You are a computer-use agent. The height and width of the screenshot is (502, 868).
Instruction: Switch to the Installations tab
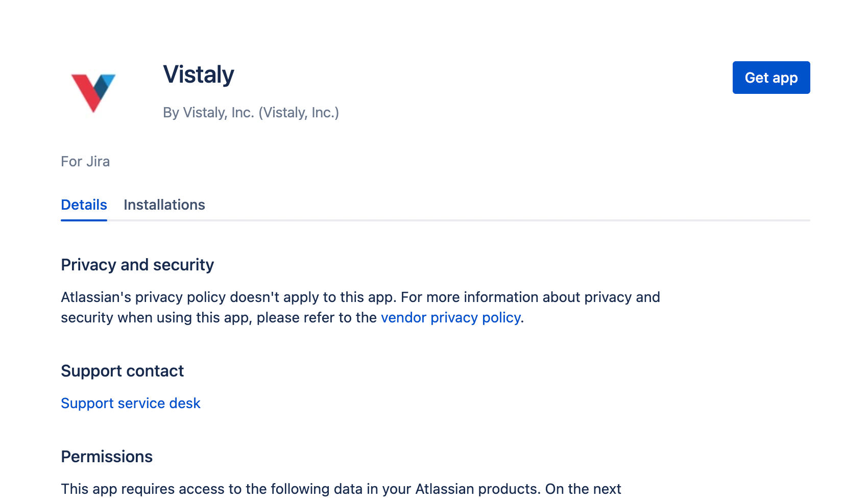click(x=164, y=205)
